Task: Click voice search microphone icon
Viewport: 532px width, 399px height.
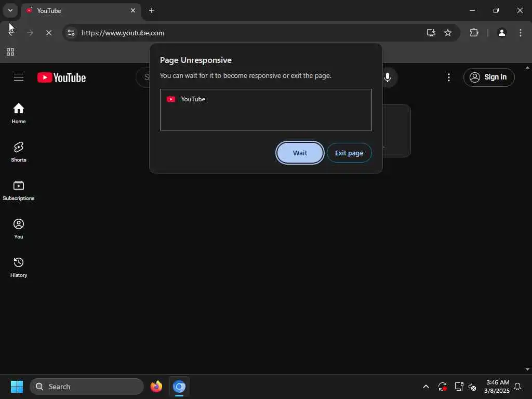Action: (388, 77)
